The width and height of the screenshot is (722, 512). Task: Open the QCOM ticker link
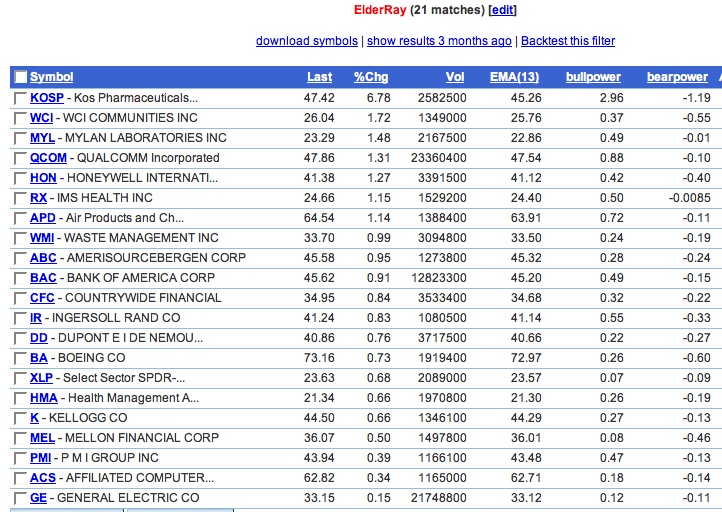click(x=48, y=158)
